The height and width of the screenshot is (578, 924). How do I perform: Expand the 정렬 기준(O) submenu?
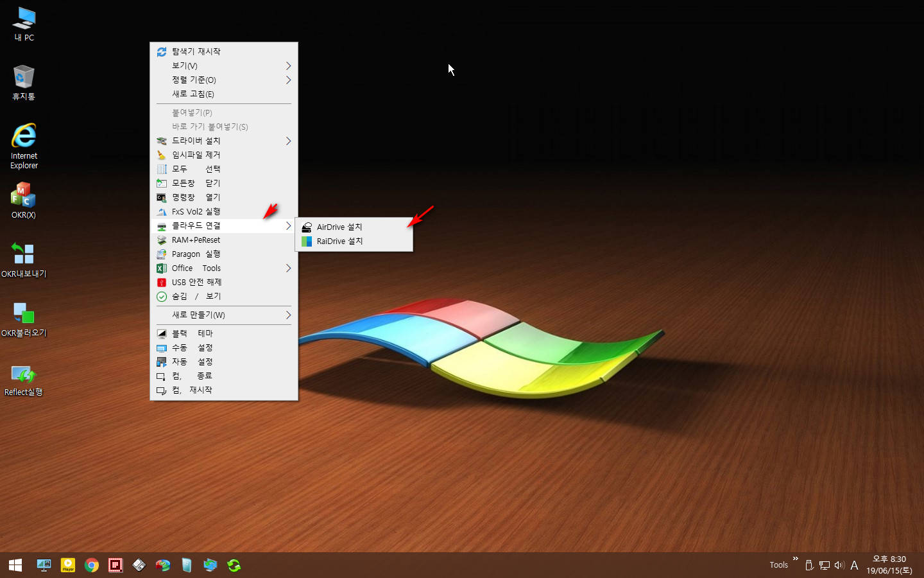tap(224, 80)
